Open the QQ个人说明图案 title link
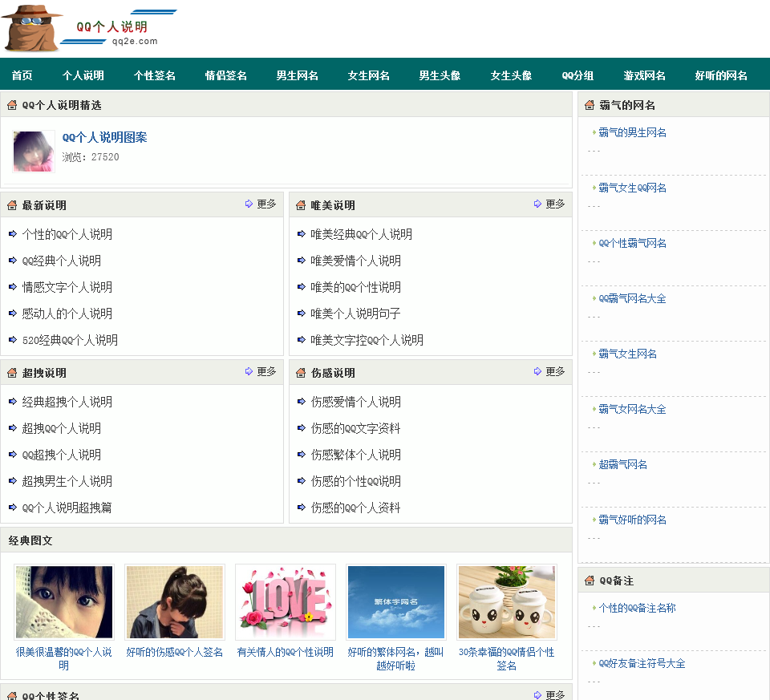Screen dimensions: 770x700 click(104, 137)
